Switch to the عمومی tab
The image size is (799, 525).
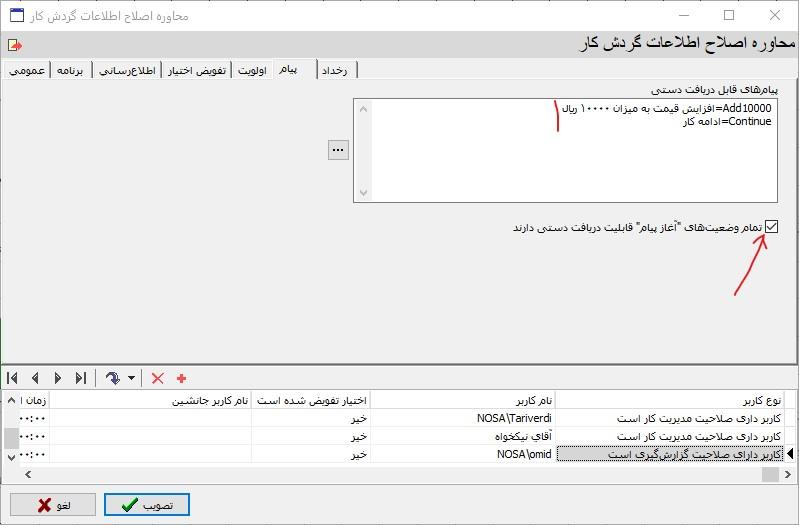[26, 70]
